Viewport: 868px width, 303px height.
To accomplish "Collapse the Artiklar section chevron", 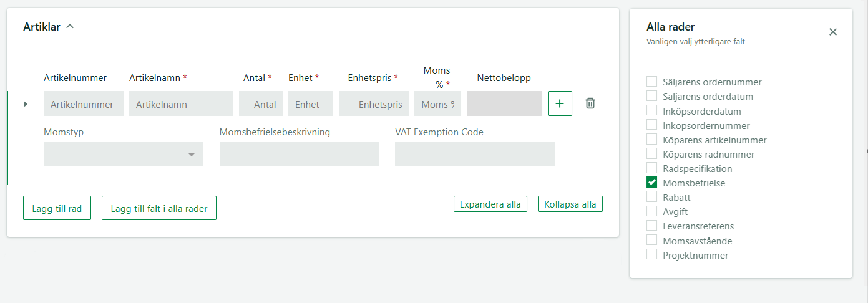I will (70, 27).
